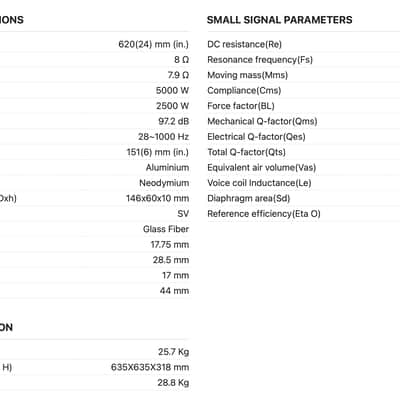Click the Compliance(Cms) parameter label
Screen dimensions: 400x400
(244, 90)
